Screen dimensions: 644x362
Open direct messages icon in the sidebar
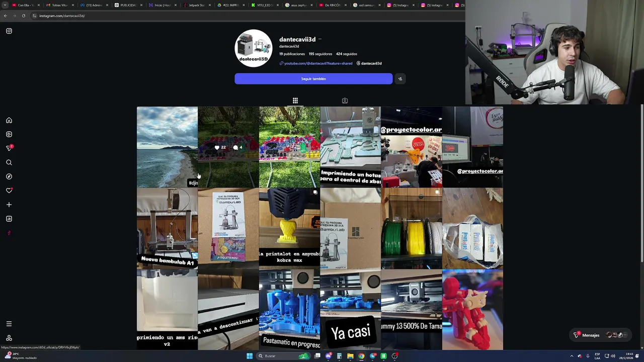pos(9,148)
